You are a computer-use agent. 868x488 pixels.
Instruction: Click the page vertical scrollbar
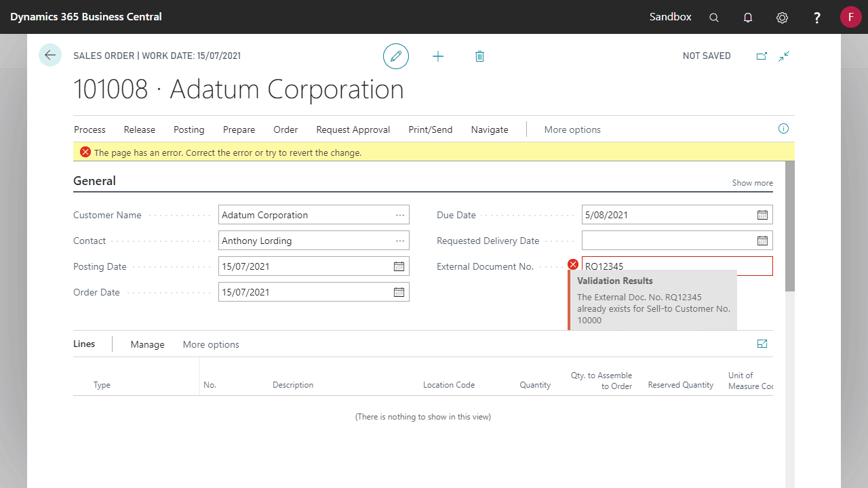click(789, 226)
